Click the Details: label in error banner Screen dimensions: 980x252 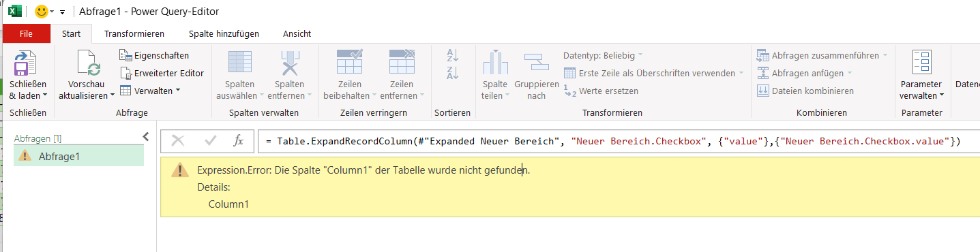[x=213, y=187]
